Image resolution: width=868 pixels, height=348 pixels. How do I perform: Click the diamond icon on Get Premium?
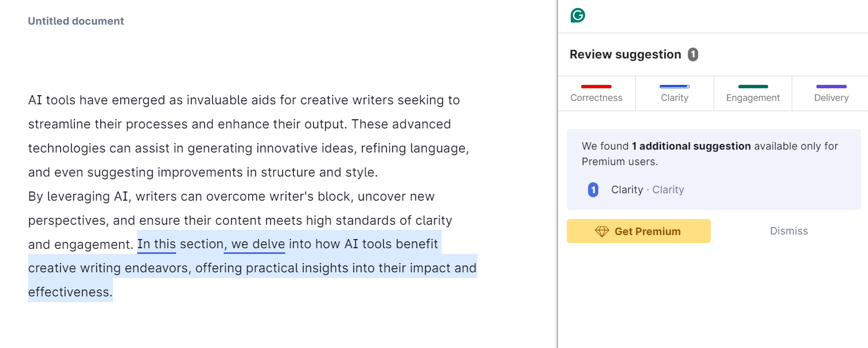coord(601,231)
